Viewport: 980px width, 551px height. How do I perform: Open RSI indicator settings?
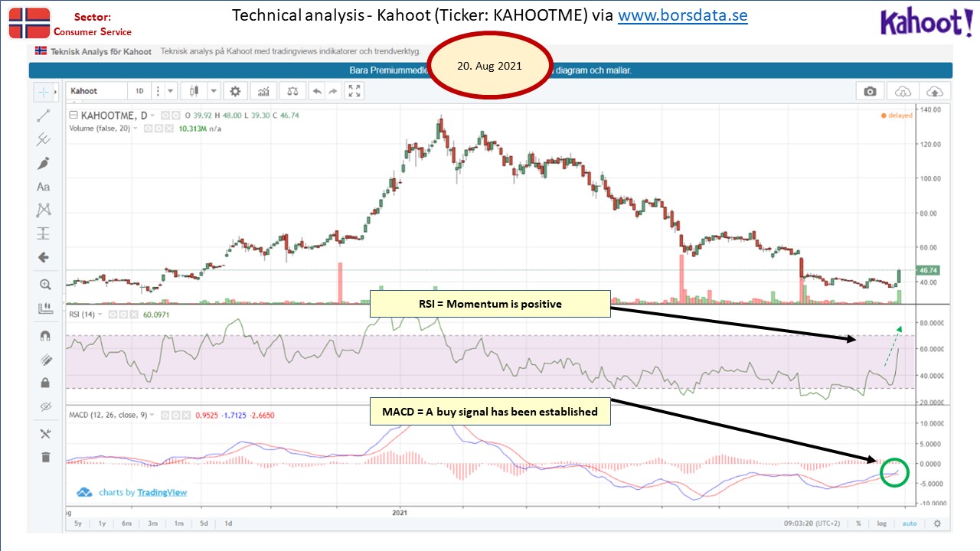(122, 314)
